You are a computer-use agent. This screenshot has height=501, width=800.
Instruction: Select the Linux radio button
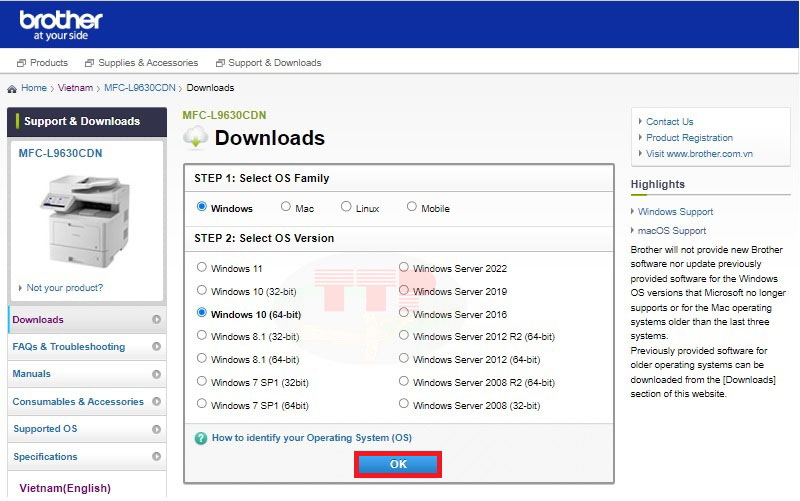pos(346,207)
